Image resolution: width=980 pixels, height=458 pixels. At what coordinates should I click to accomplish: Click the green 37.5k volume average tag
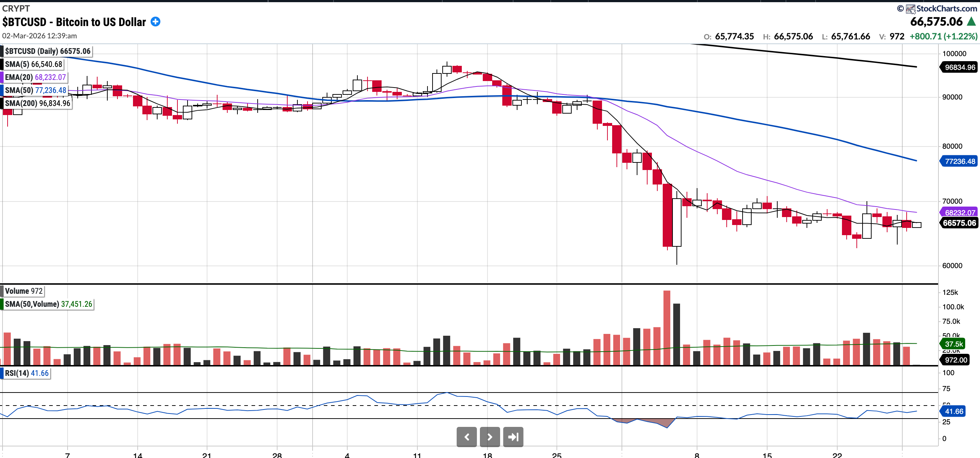pos(953,344)
